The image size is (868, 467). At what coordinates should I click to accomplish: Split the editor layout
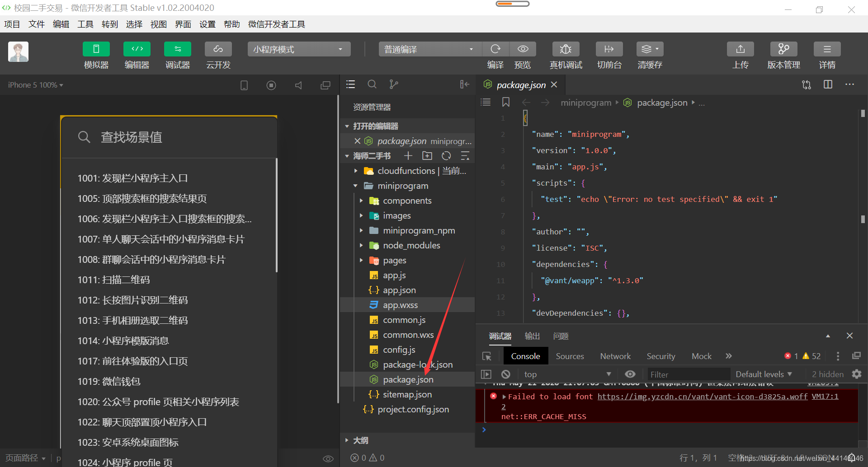click(828, 84)
